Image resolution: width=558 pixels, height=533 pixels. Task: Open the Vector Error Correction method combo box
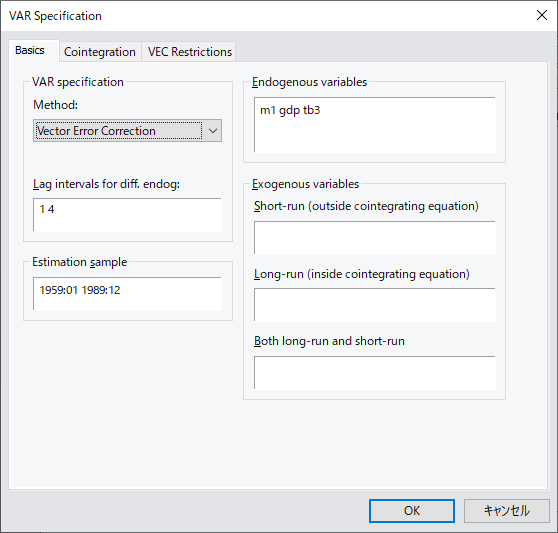(127, 131)
